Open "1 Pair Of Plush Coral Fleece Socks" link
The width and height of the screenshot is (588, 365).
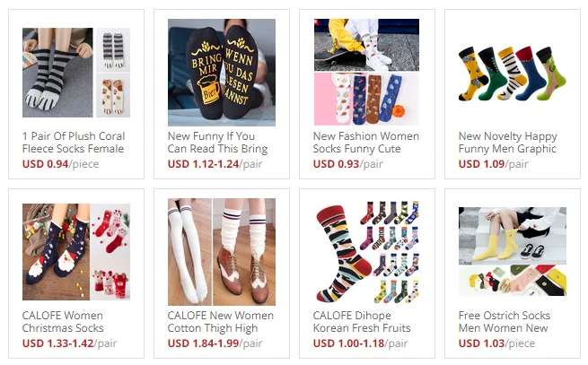point(74,143)
